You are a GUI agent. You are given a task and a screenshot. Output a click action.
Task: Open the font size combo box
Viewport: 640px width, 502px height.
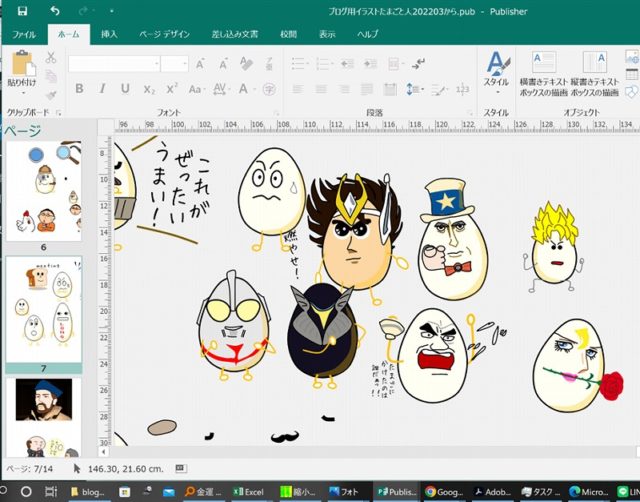coord(174,64)
